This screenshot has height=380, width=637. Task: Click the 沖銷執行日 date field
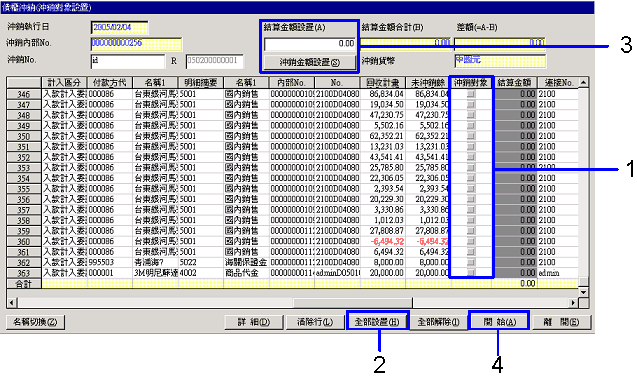pos(119,28)
